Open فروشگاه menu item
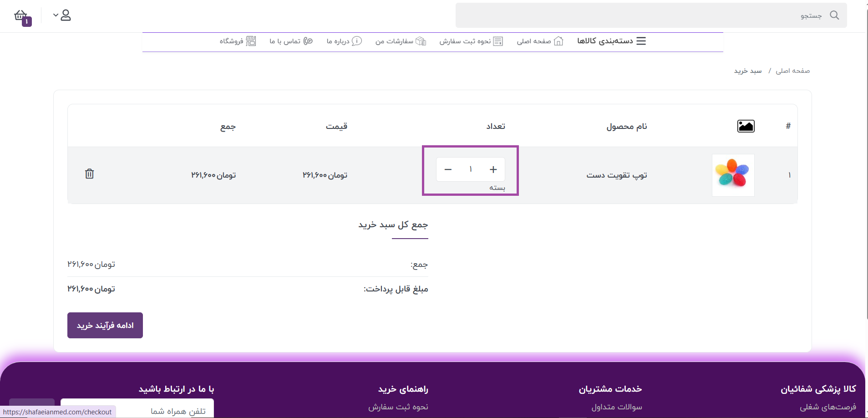868x418 pixels. tap(238, 41)
